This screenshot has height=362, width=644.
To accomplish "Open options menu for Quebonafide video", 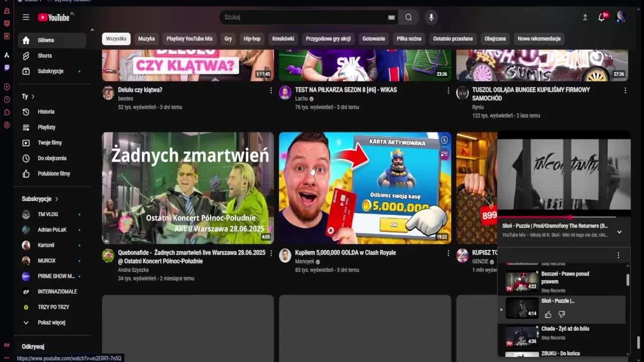I will coord(271,253).
